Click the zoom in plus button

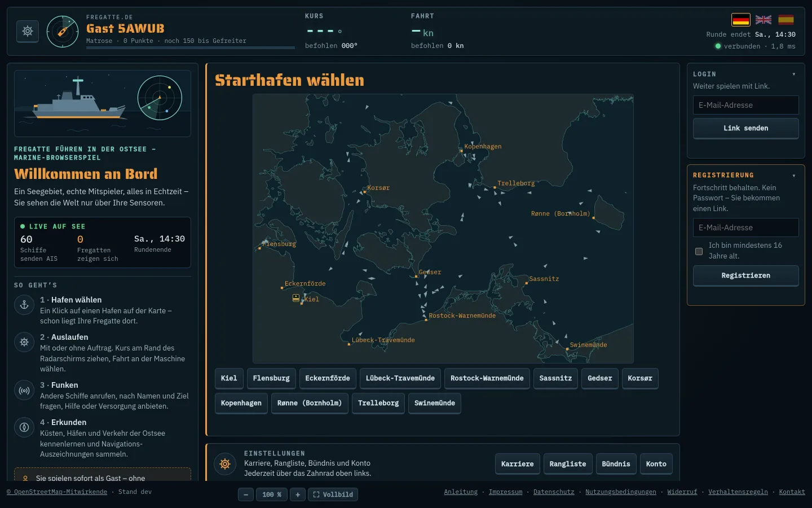[x=298, y=494]
